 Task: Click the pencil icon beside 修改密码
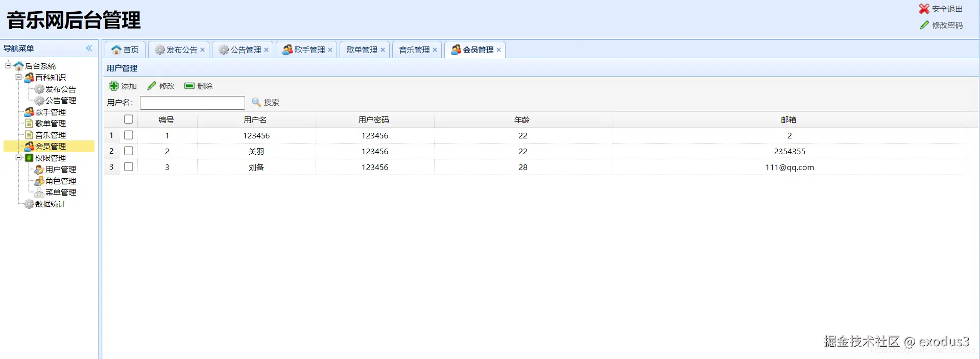[x=924, y=25]
